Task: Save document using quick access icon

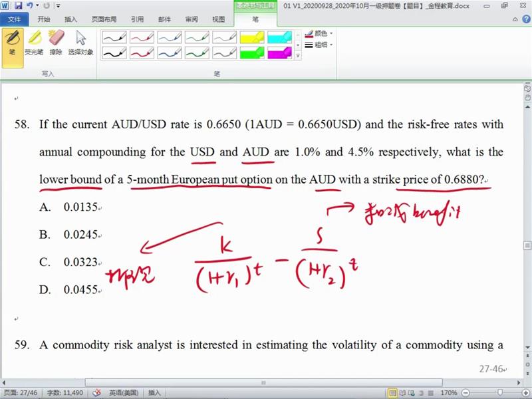Action: coord(19,5)
